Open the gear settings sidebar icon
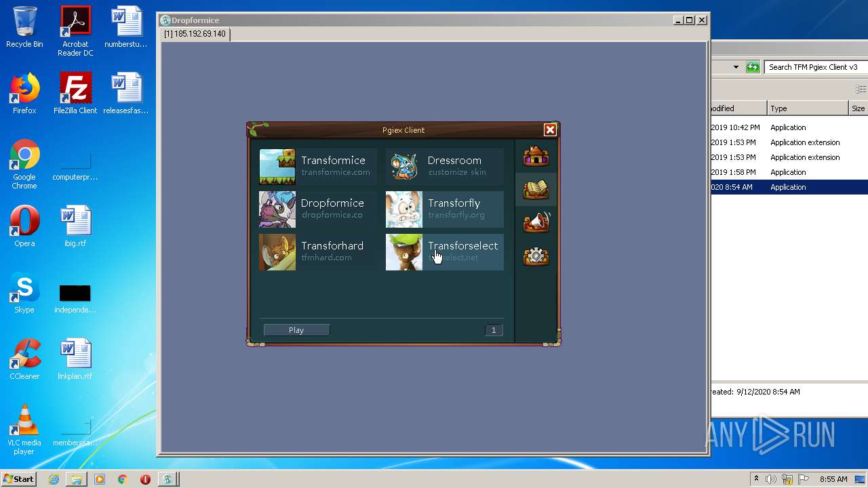Screen dimensions: 868x488 point(536,256)
